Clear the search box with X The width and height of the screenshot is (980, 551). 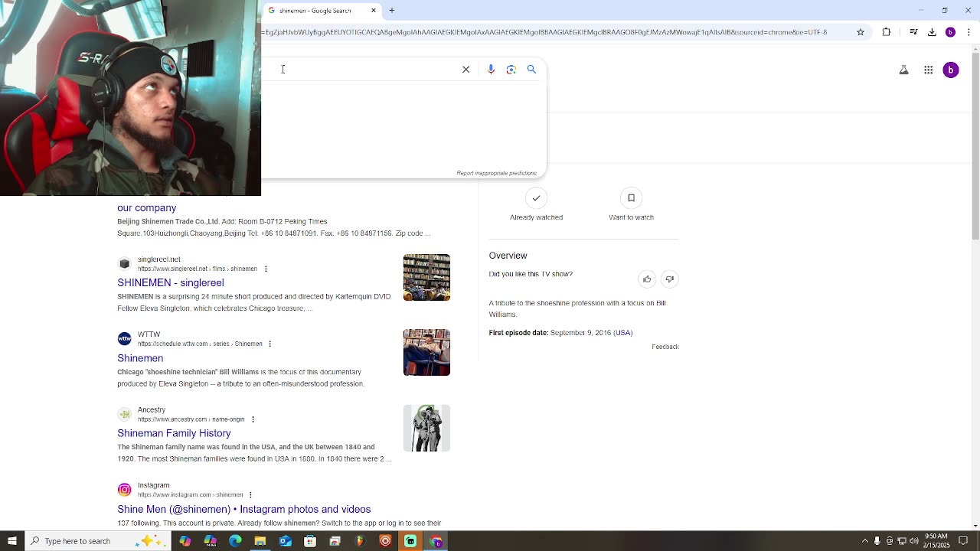[465, 70]
